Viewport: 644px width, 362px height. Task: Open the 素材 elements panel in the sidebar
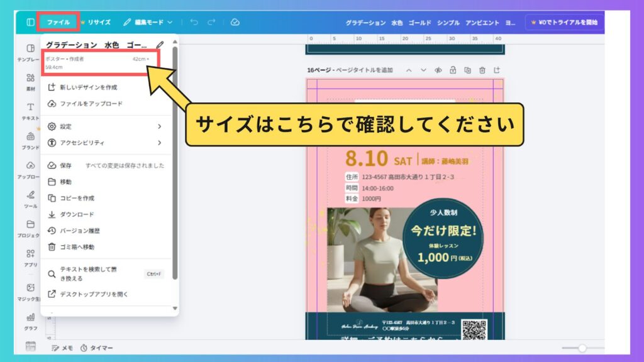coord(30,82)
